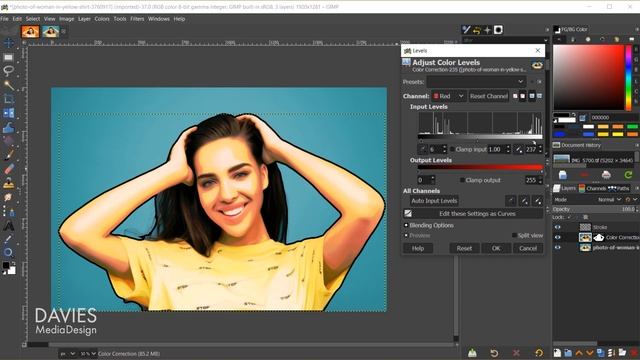Select the Zoom magnifier tool

(x=9, y=253)
